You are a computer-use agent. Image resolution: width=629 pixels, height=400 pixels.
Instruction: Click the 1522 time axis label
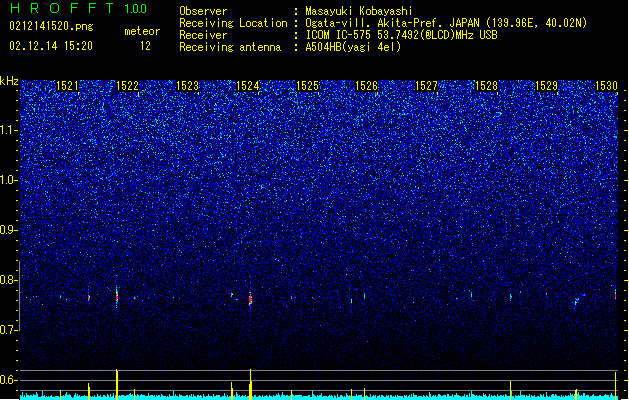point(127,86)
